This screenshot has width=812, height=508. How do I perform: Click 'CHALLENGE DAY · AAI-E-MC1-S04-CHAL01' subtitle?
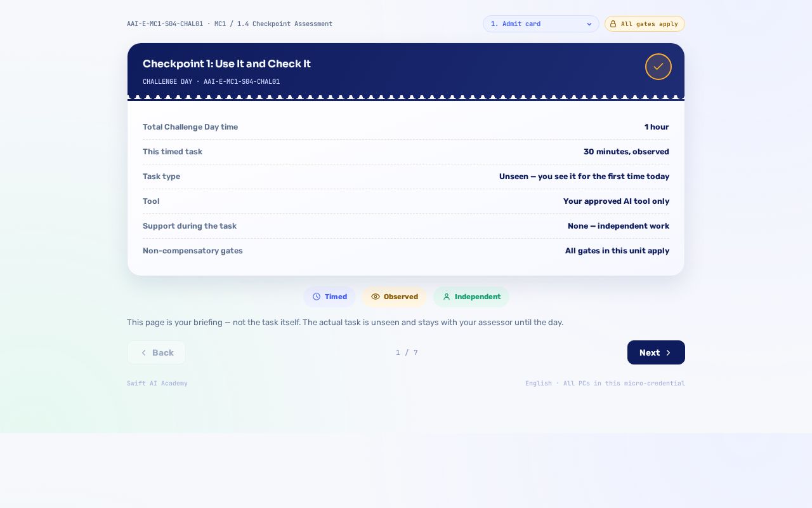click(211, 81)
